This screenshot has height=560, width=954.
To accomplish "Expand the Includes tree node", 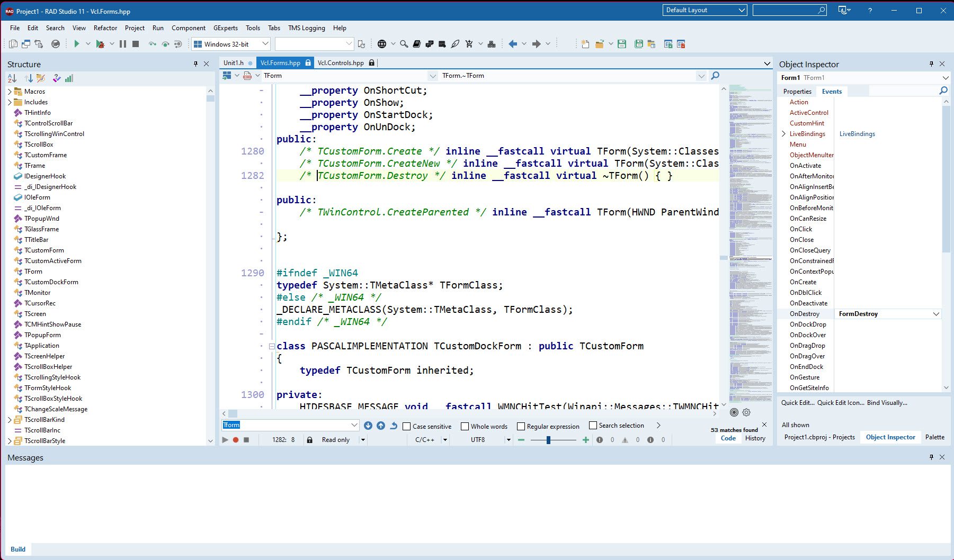I will point(10,102).
